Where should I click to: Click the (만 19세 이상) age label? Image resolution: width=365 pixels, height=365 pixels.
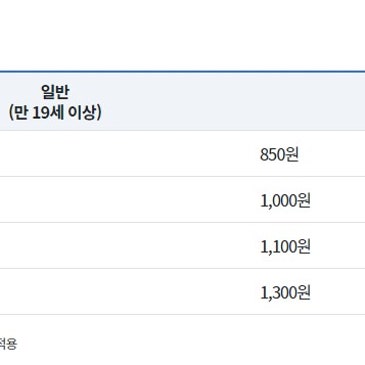point(55,113)
